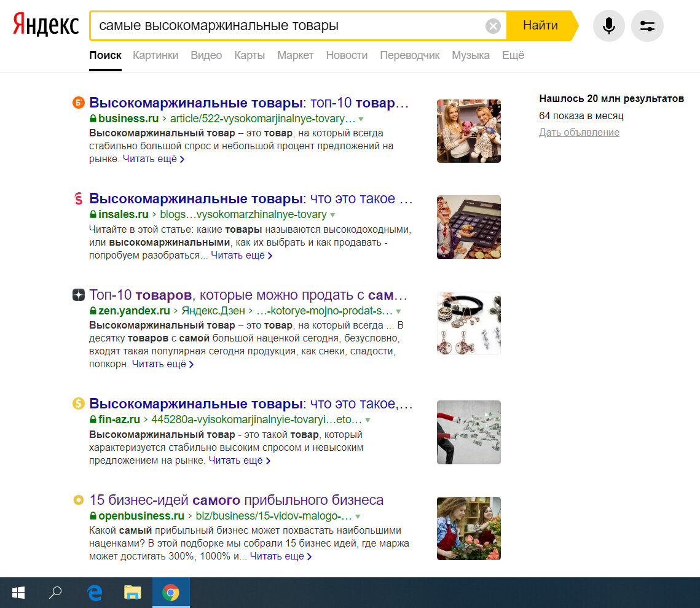
Task: Switch to Карты tab
Action: tap(250, 55)
